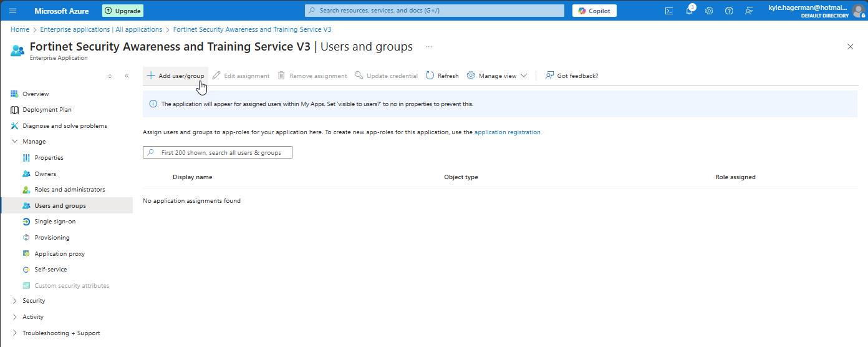The height and width of the screenshot is (347, 868).
Task: Click the Microsoft Azure logo text
Action: coord(62,11)
